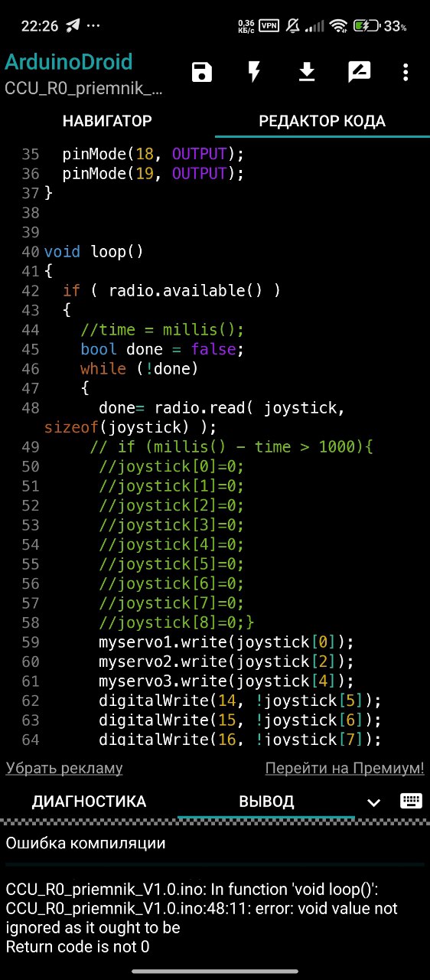Show keyboard using the keyboard icon
This screenshot has height=980, width=430.
click(411, 801)
